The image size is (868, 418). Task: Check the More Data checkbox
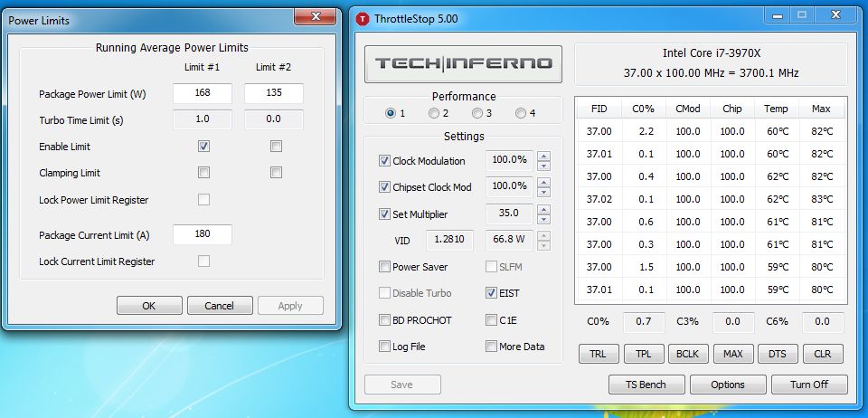pos(491,347)
